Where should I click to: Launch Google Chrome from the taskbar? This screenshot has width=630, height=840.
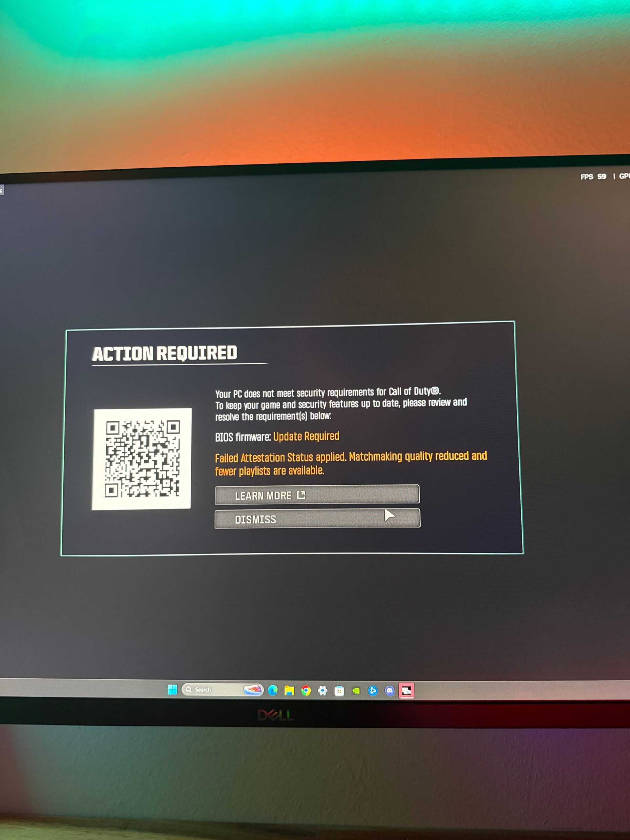tap(306, 691)
